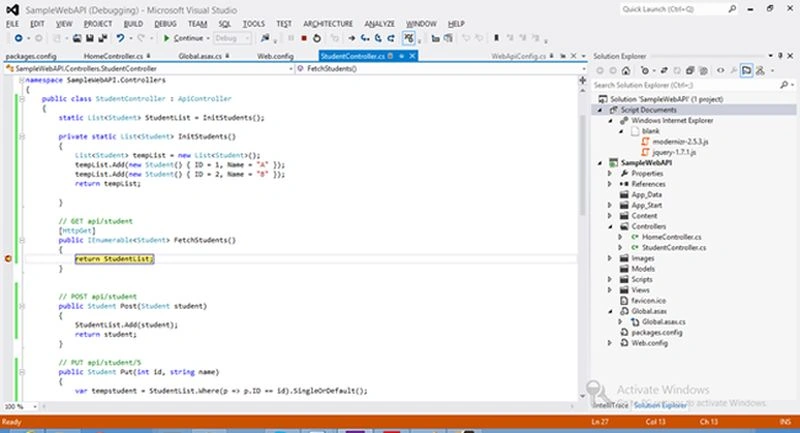Click the Continue button

184,38
